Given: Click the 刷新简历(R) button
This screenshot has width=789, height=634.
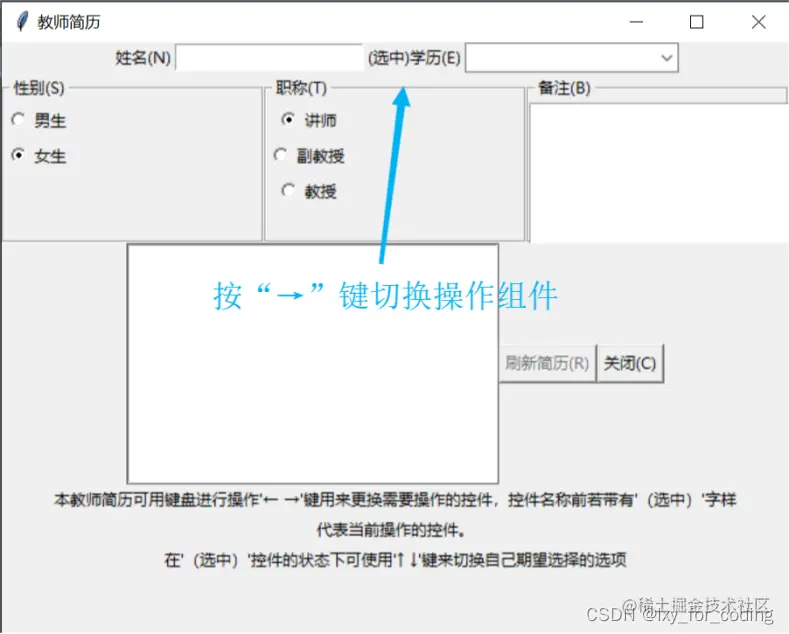Looking at the screenshot, I should (x=547, y=363).
